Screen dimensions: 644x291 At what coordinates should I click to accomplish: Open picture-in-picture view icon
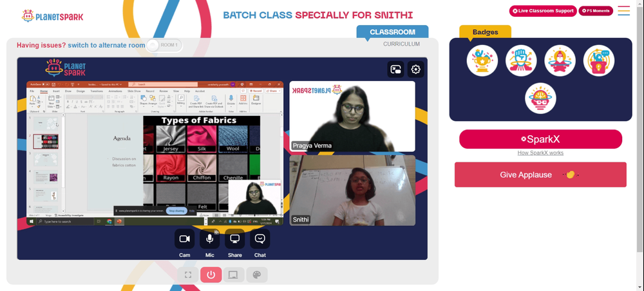click(395, 70)
